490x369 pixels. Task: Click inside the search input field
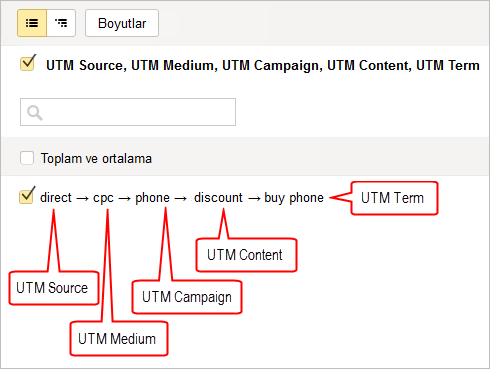[x=128, y=112]
